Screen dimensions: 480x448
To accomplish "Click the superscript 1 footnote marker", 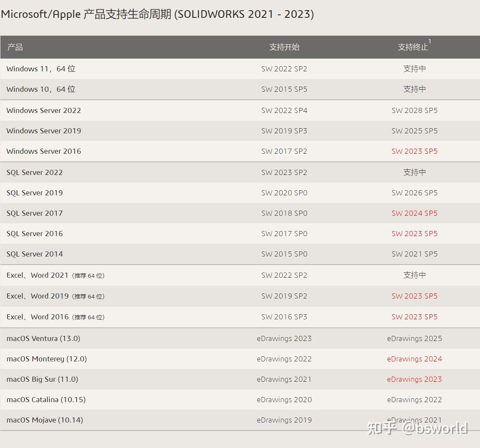I will tap(430, 41).
